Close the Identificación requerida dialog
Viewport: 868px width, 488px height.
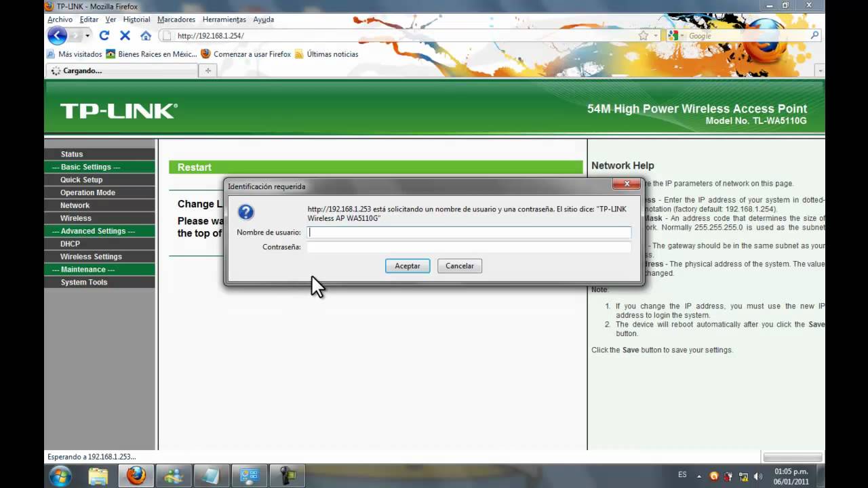tap(626, 184)
